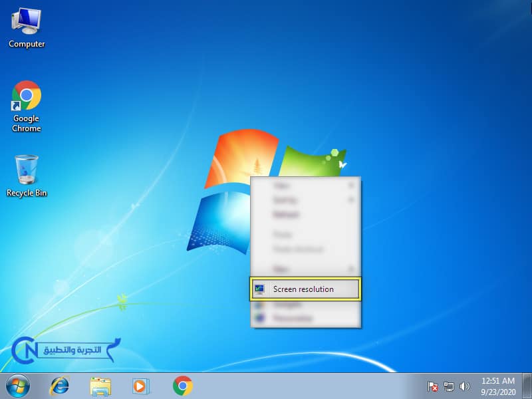Open the network status tray icon
This screenshot has height=399, width=532.
point(448,386)
